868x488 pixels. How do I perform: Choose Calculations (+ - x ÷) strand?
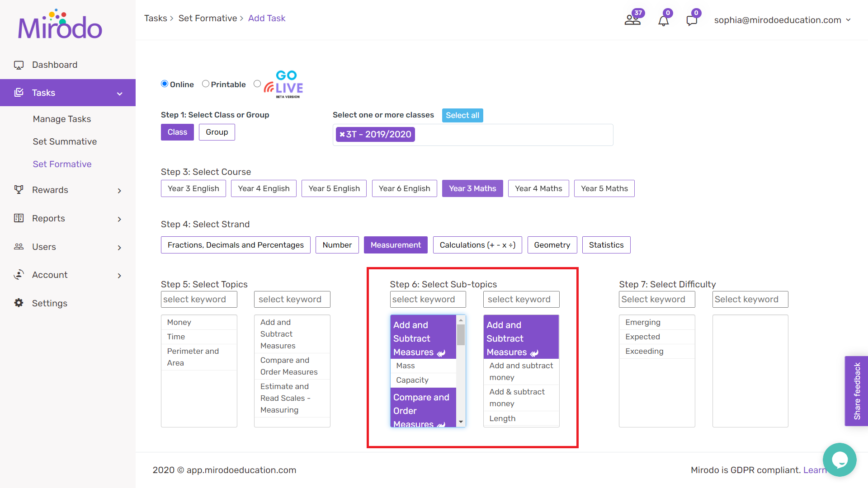pyautogui.click(x=477, y=245)
